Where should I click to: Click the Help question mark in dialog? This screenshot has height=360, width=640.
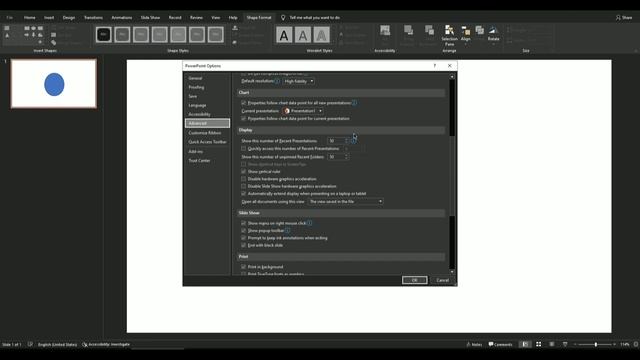coord(435,66)
